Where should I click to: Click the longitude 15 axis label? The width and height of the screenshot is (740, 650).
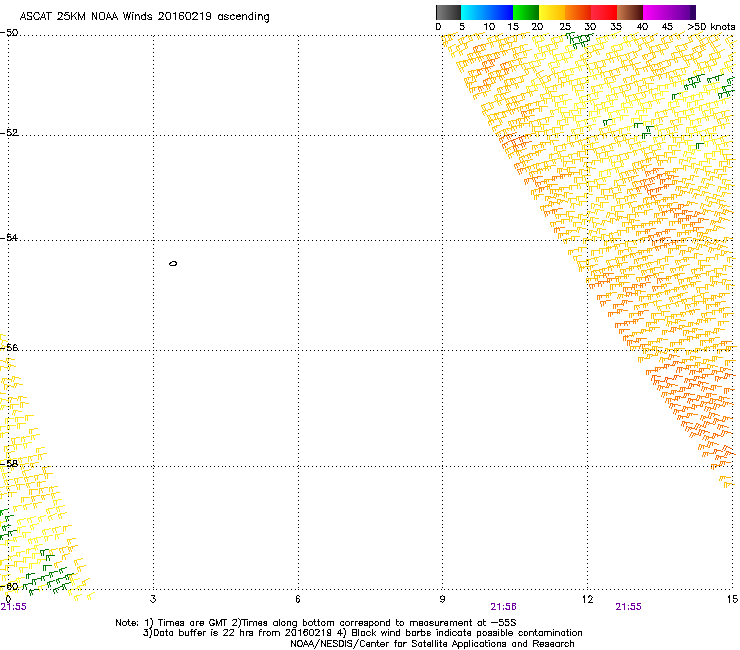732,599
